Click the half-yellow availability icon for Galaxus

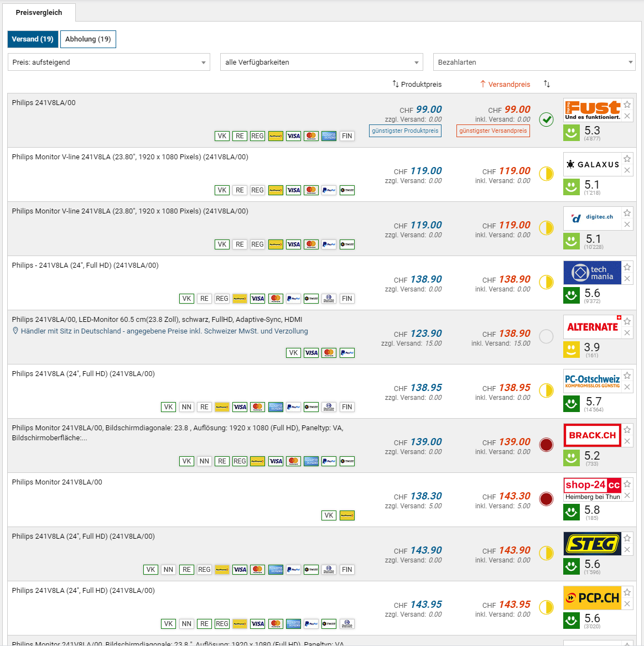[x=546, y=174]
